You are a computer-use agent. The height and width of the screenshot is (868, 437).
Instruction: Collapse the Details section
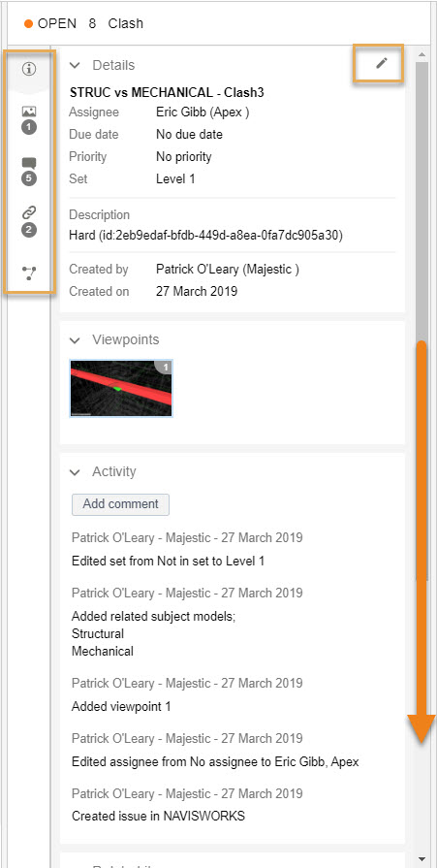[75, 65]
